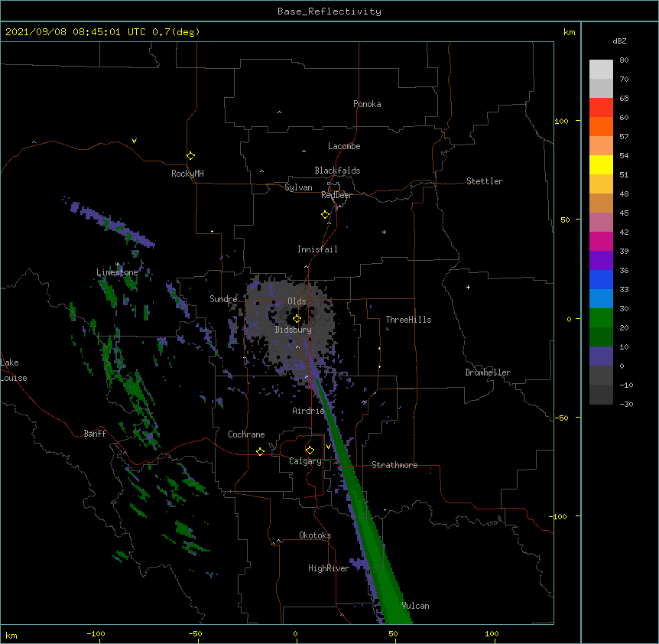Screen dimensions: 659x644
Task: Click the Blackfalds city label
Action: click(337, 171)
